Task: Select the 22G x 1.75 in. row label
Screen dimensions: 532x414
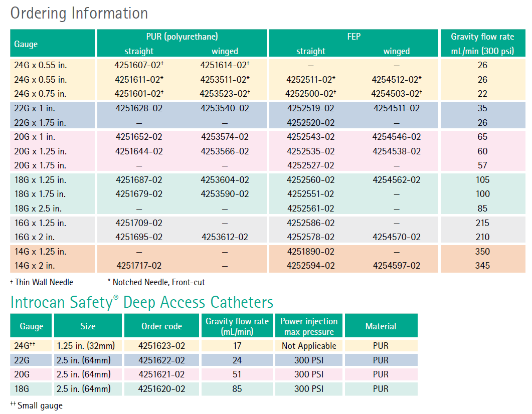Action: click(x=40, y=123)
